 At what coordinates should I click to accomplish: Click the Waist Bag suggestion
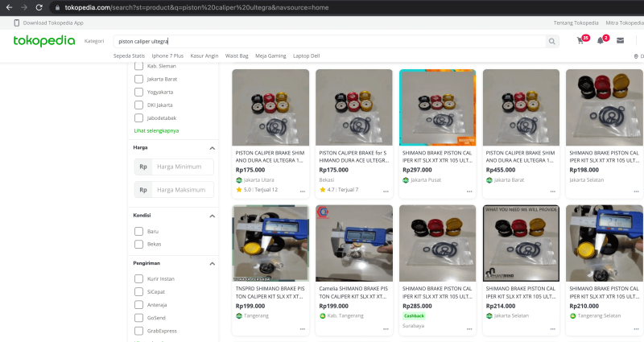tap(237, 56)
